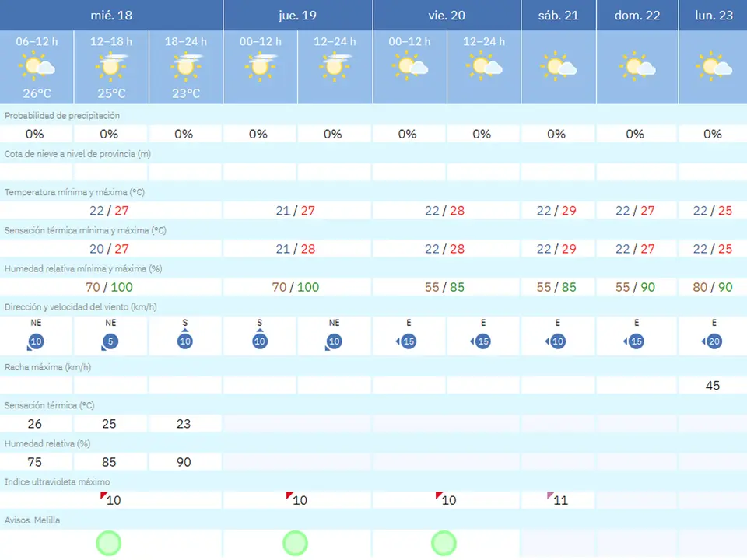Click Sensación térmica mínima y máxima label

click(x=86, y=230)
